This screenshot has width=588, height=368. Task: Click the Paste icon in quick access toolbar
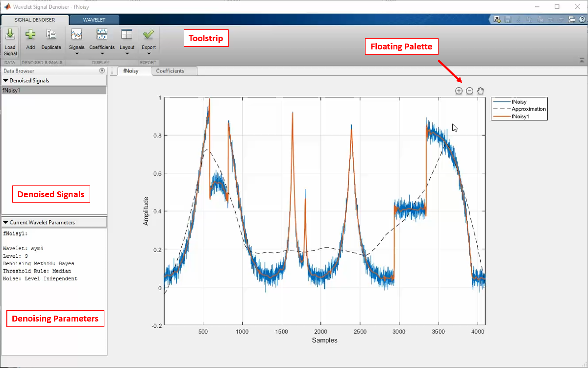tap(540, 20)
